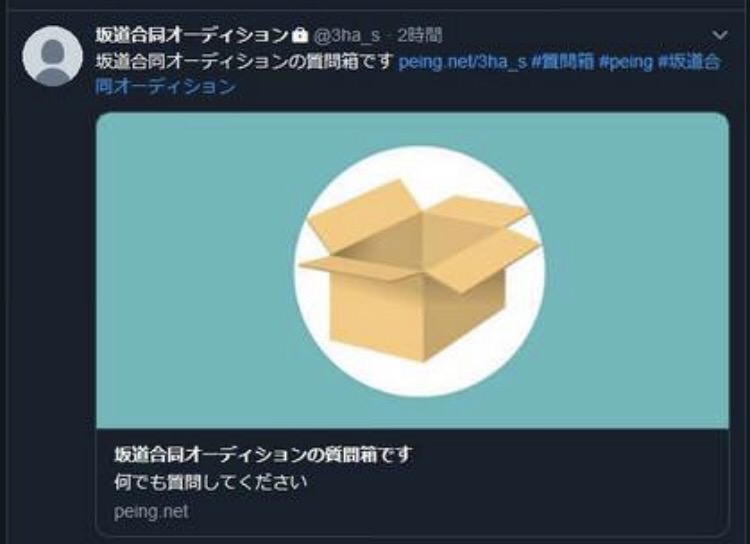Open the 坂道合同オーディション account name
The width and height of the screenshot is (750, 544).
coord(192,35)
